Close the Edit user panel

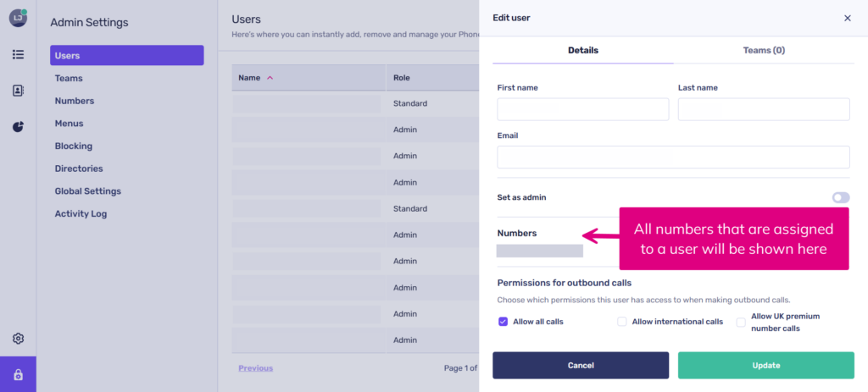click(x=847, y=18)
